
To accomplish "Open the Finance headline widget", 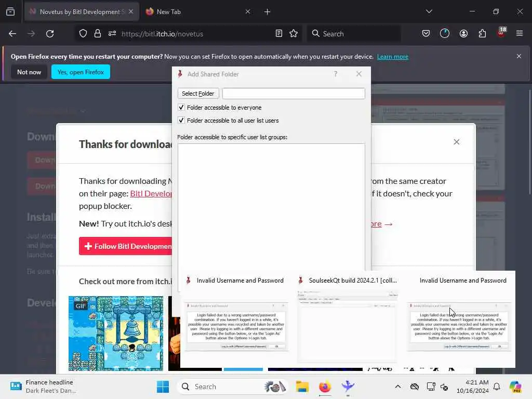I will 43,387.
